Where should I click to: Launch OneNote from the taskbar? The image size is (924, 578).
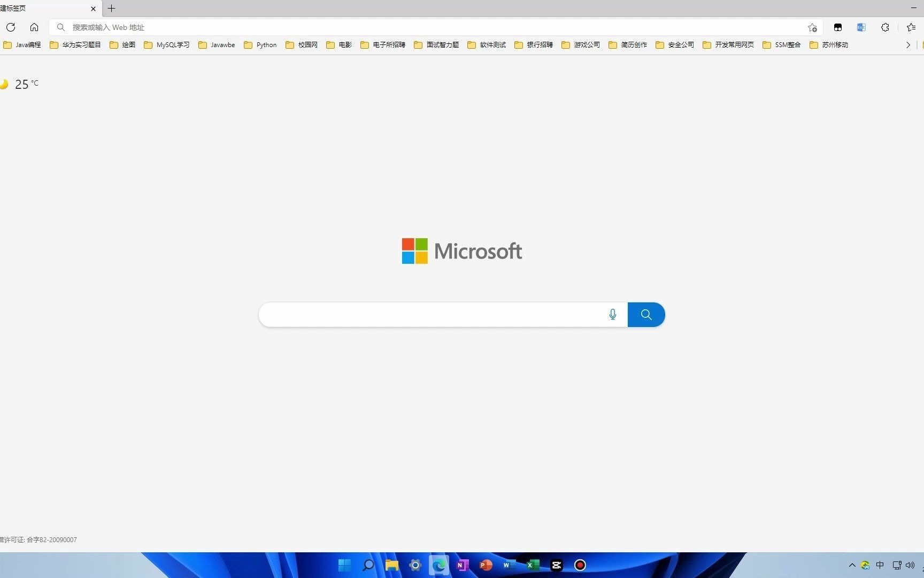pos(463,565)
